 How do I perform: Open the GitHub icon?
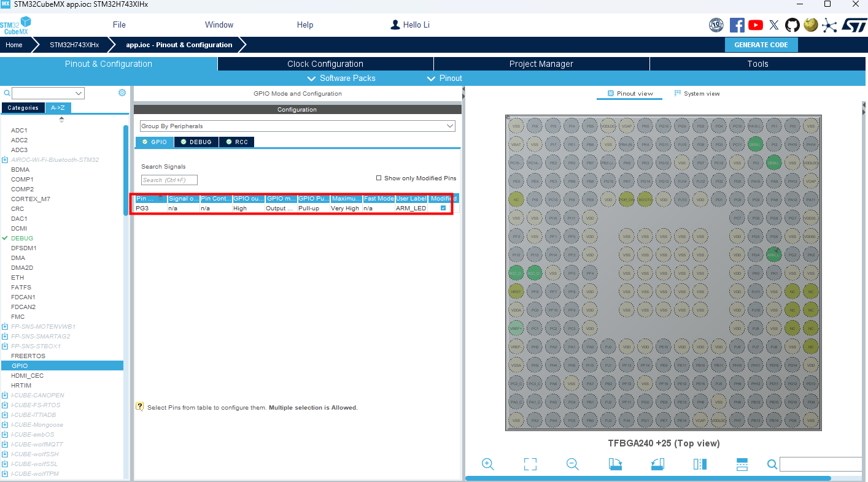[792, 25]
